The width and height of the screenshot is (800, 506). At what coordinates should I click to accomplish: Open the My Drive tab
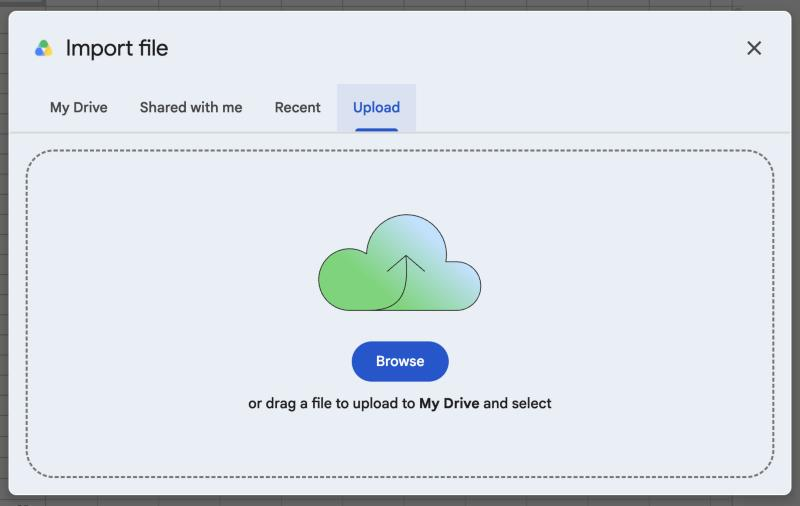(x=79, y=108)
